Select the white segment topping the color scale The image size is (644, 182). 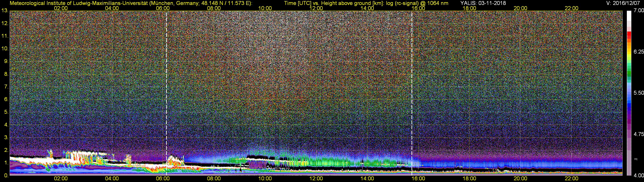tap(629, 15)
